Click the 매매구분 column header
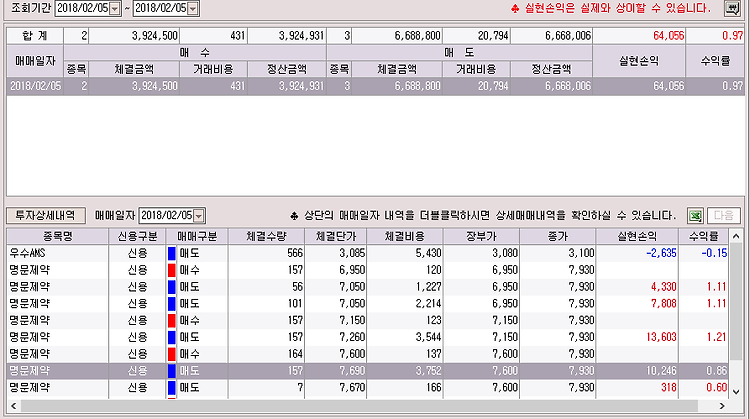Image resolution: width=750 pixels, height=419 pixels. 197,236
